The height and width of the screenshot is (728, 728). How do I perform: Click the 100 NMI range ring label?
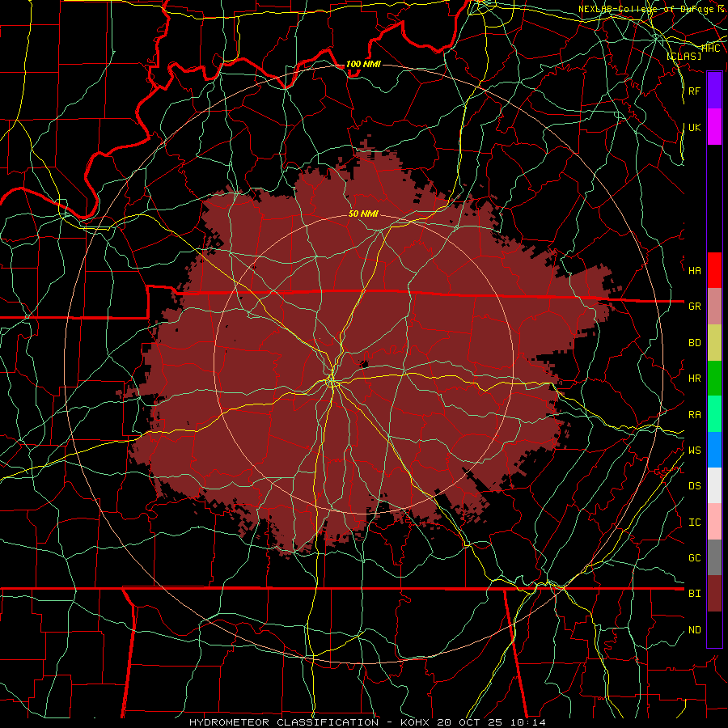(363, 64)
